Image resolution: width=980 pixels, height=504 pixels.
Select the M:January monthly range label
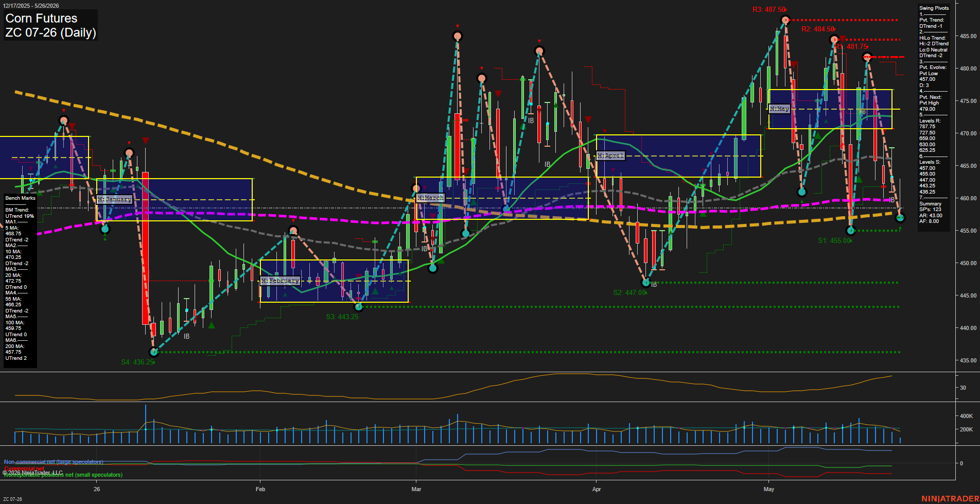click(114, 199)
